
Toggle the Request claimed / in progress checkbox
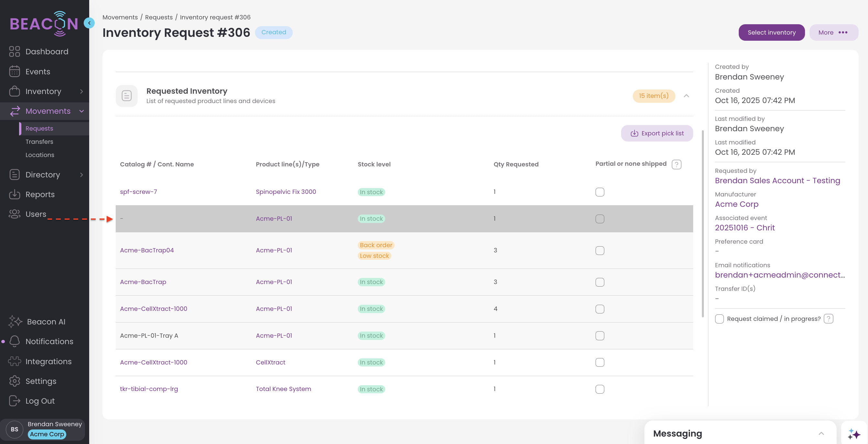(719, 319)
